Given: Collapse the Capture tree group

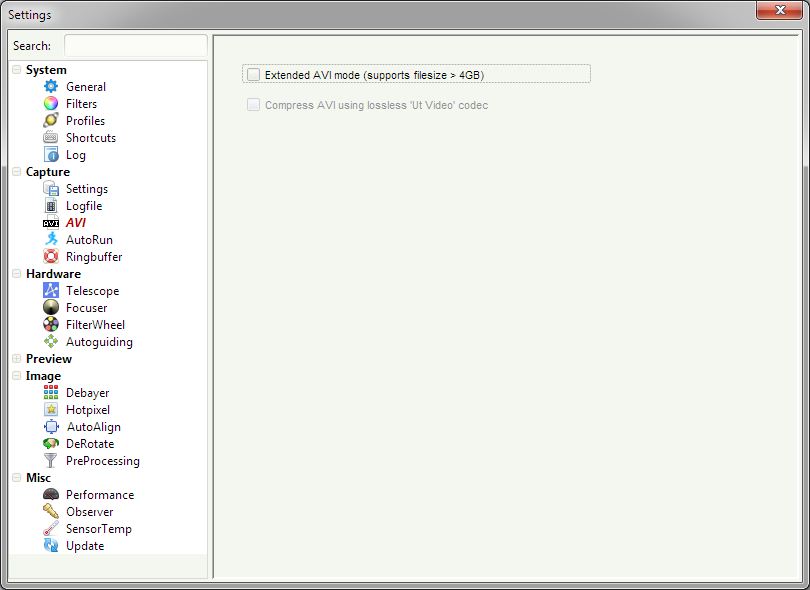Looking at the screenshot, I should [17, 172].
